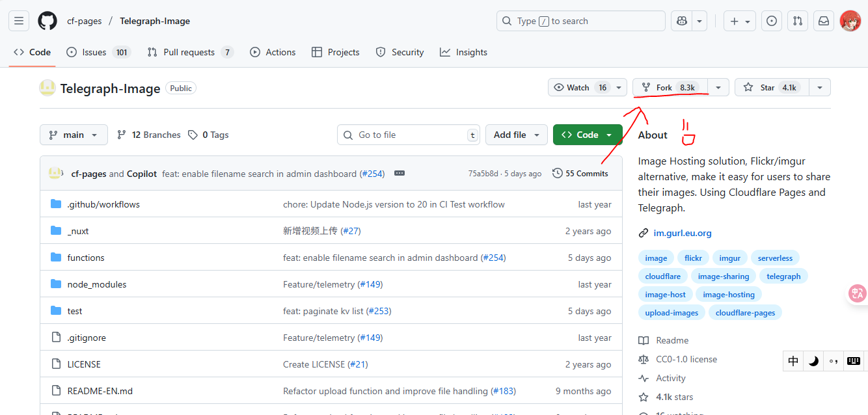Open the main branch dropdown

point(74,135)
